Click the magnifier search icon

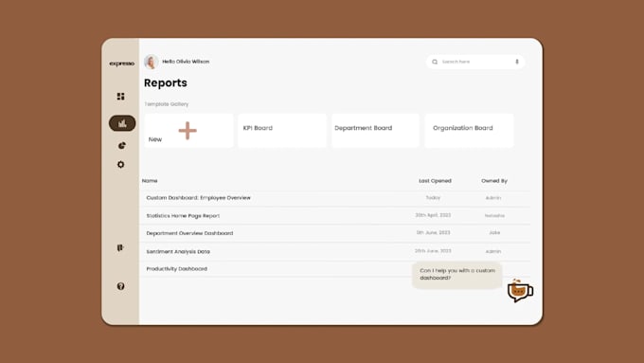click(x=435, y=62)
